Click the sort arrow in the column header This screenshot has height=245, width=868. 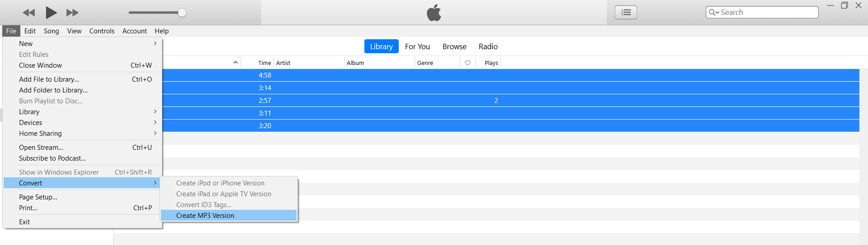[236, 63]
